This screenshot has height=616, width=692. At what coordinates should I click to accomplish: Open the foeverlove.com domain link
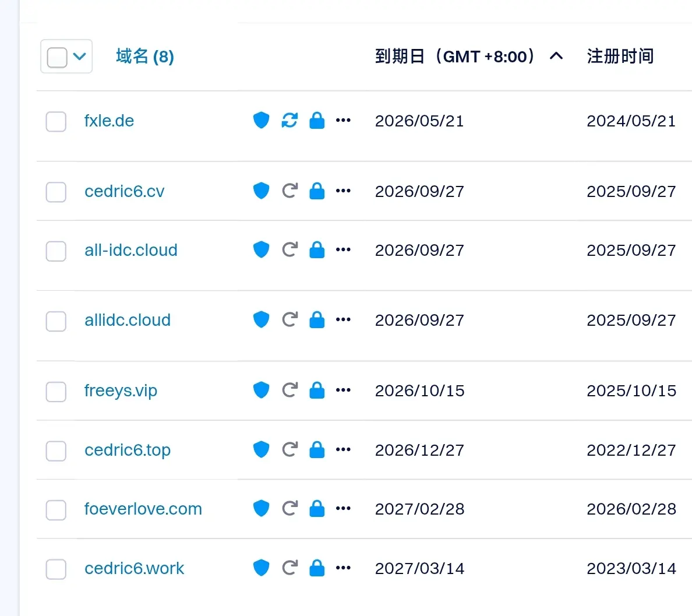pyautogui.click(x=143, y=509)
